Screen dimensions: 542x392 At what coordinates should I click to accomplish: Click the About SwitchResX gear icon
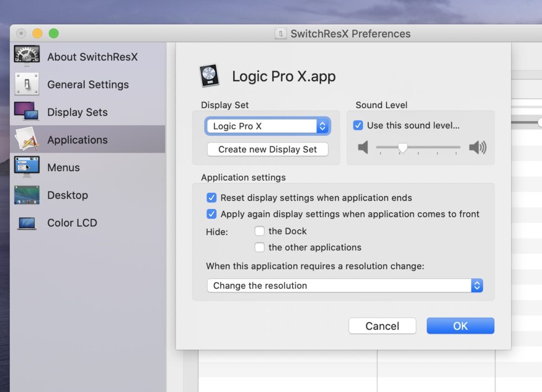[x=27, y=56]
